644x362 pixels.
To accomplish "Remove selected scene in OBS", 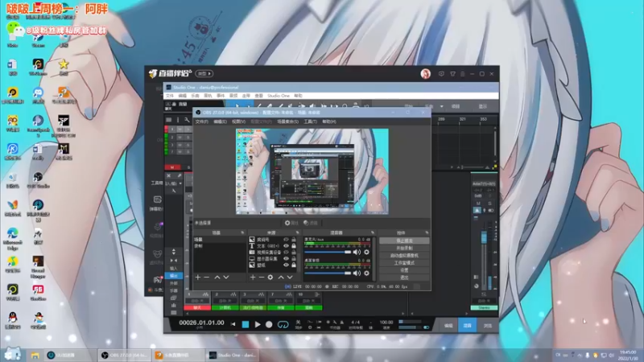I will pos(207,278).
